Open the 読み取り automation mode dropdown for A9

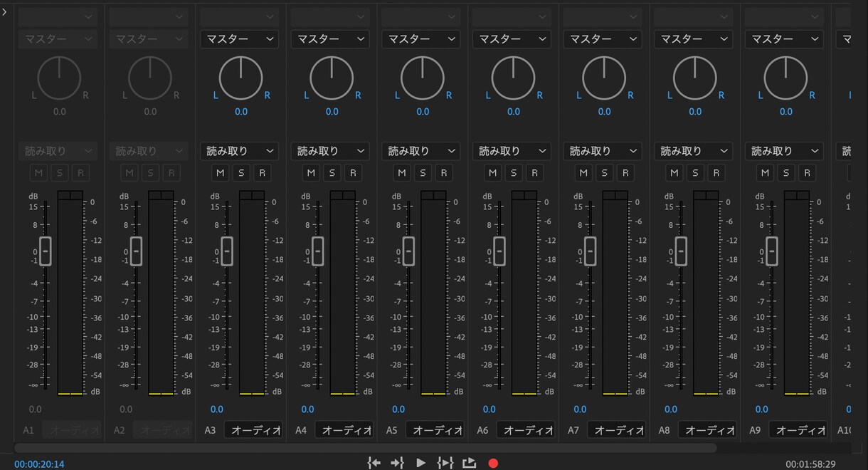784,151
